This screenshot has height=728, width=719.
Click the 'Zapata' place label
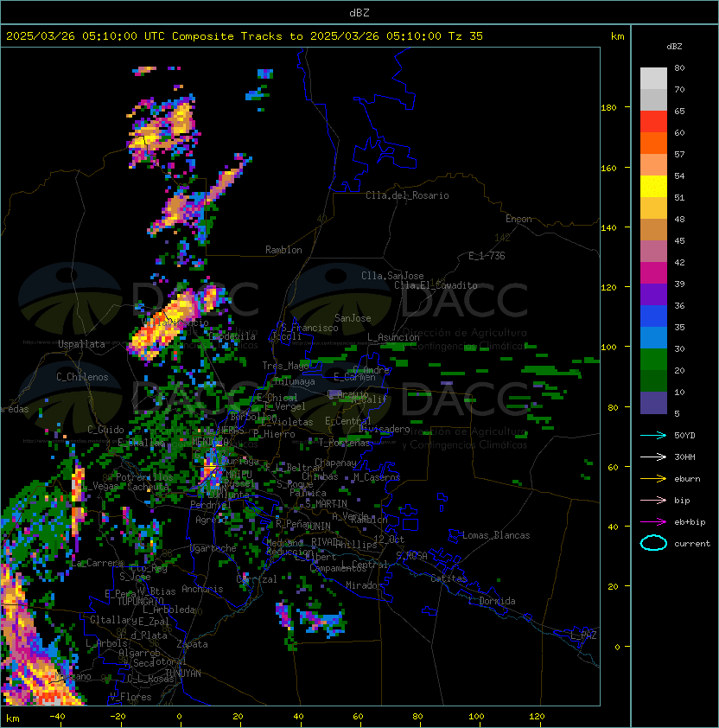[x=192, y=644]
